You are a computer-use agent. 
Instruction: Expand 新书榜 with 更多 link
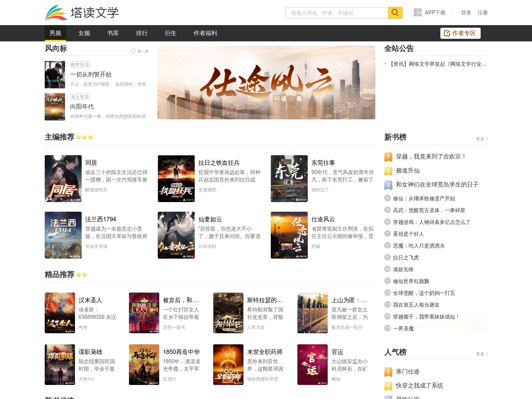(x=482, y=139)
